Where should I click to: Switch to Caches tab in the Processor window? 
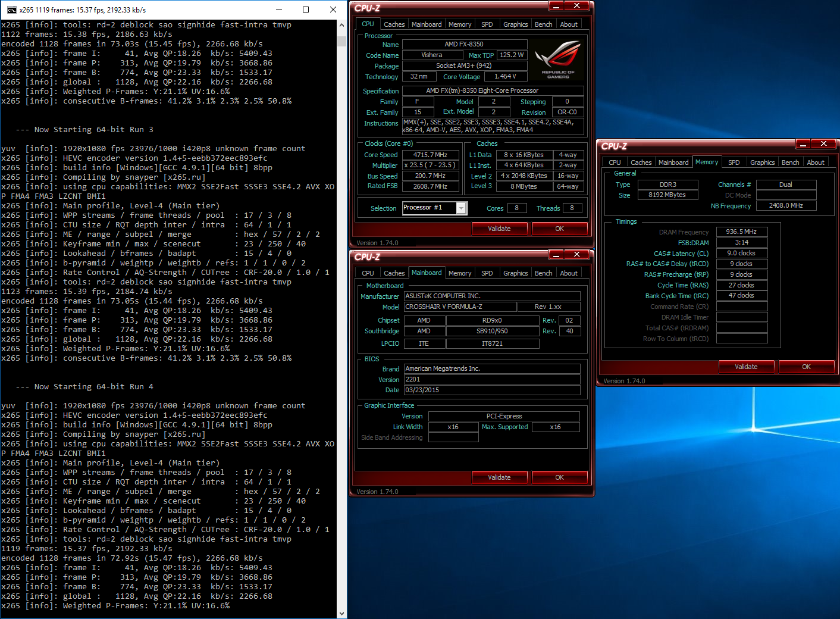pos(394,24)
